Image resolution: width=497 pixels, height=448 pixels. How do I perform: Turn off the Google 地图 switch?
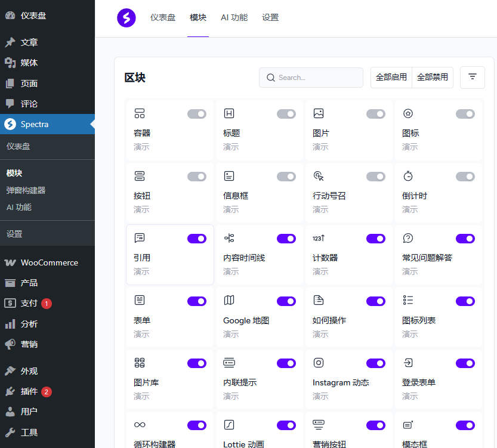[x=286, y=301]
